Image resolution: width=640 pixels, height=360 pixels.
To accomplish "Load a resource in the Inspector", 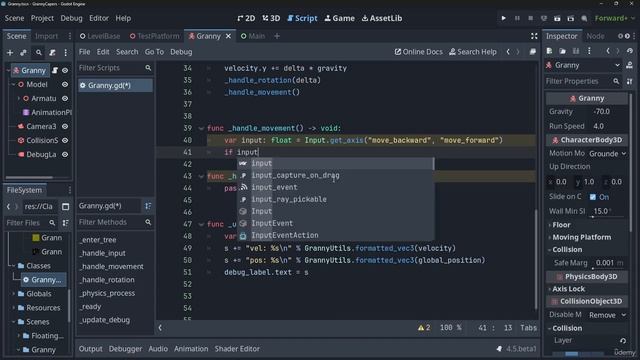I will click(x=562, y=51).
